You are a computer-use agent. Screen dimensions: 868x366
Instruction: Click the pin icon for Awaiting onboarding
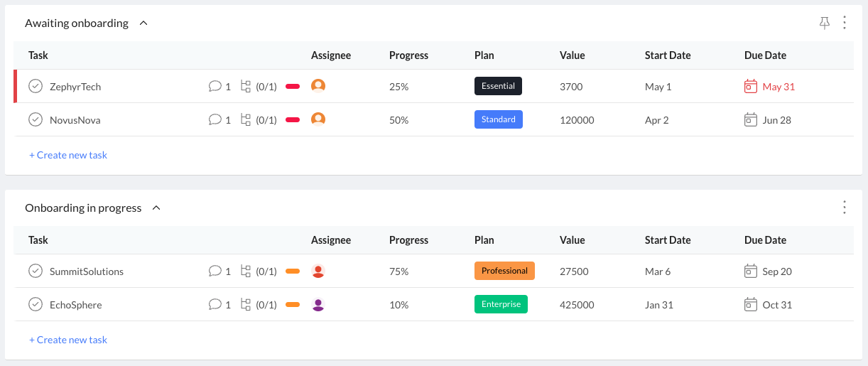(x=824, y=23)
